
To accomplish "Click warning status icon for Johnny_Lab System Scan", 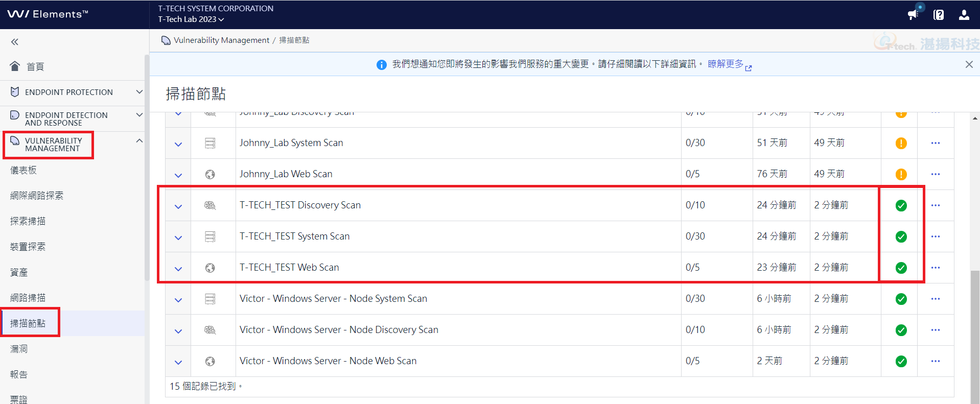I will click(x=901, y=144).
